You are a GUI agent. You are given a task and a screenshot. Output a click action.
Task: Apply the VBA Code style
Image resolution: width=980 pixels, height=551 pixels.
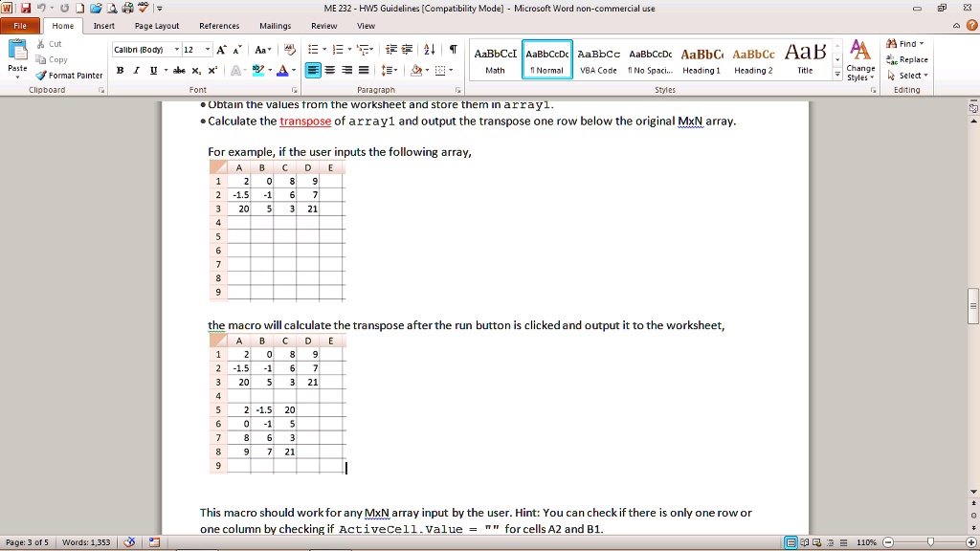coord(598,60)
